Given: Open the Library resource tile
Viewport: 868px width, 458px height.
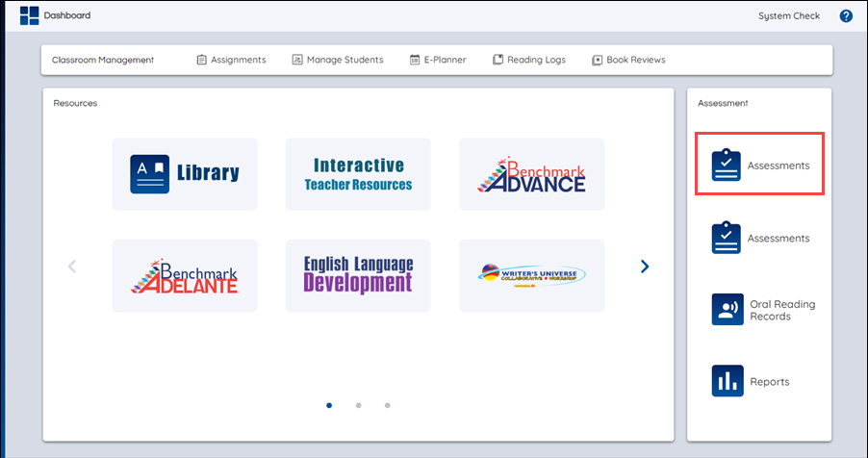Looking at the screenshot, I should pos(185,174).
